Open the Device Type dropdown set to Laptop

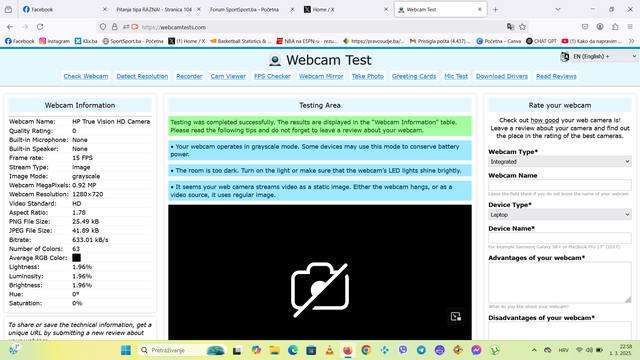pos(560,215)
